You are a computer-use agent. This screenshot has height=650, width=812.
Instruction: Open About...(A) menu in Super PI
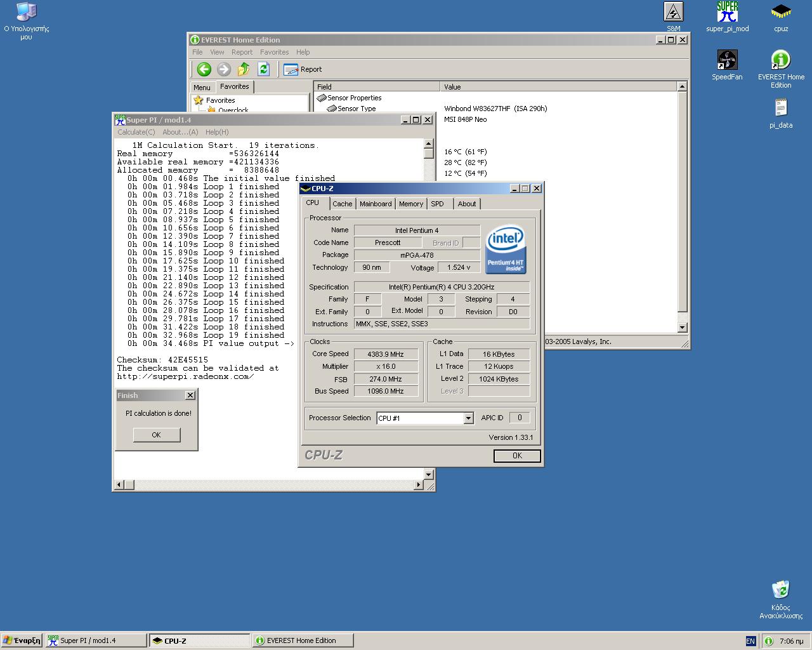click(180, 132)
